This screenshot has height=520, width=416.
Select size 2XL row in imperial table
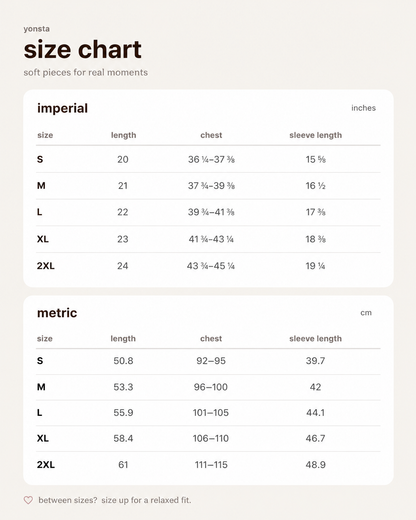pos(208,266)
